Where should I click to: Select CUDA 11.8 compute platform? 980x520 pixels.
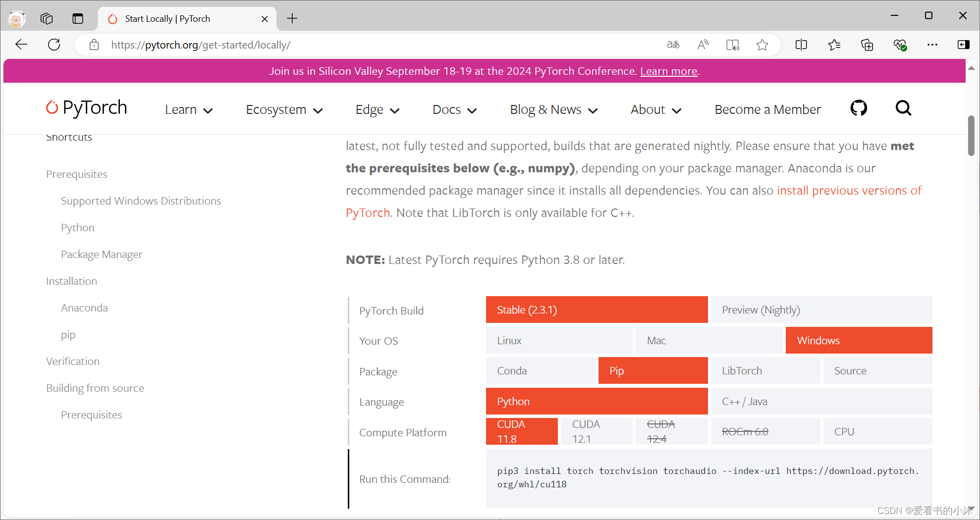click(522, 432)
